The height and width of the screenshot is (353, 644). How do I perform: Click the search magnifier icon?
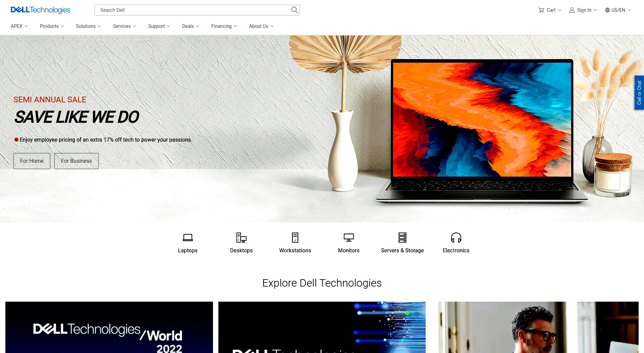pos(294,10)
